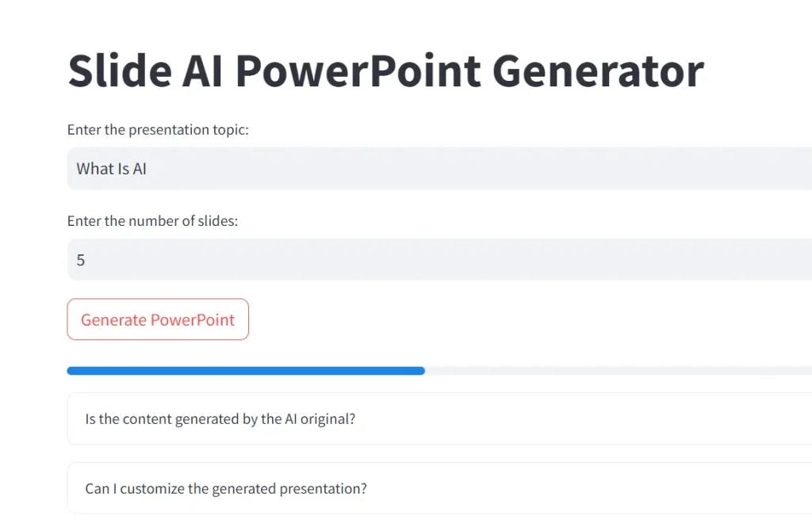The width and height of the screenshot is (812, 527).
Task: Select the first FAQ accordion row
Action: click(396, 418)
